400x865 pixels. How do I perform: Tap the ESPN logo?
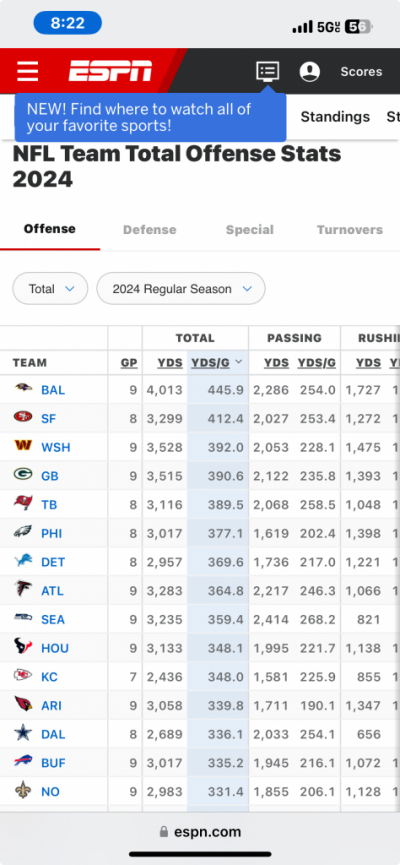(x=110, y=71)
